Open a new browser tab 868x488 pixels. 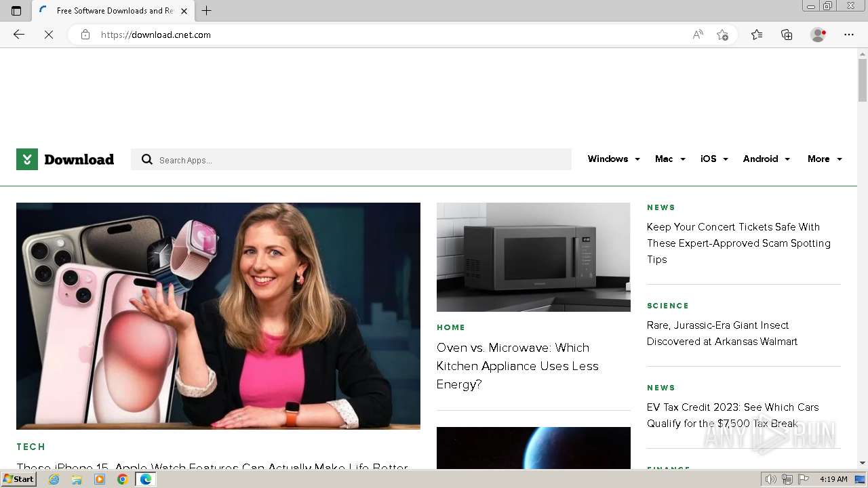click(x=207, y=11)
